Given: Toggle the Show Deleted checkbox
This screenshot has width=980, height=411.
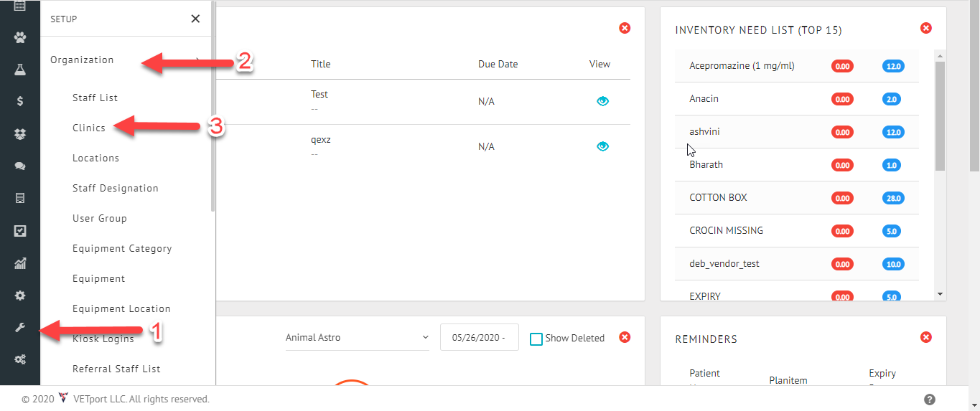Looking at the screenshot, I should pos(536,339).
